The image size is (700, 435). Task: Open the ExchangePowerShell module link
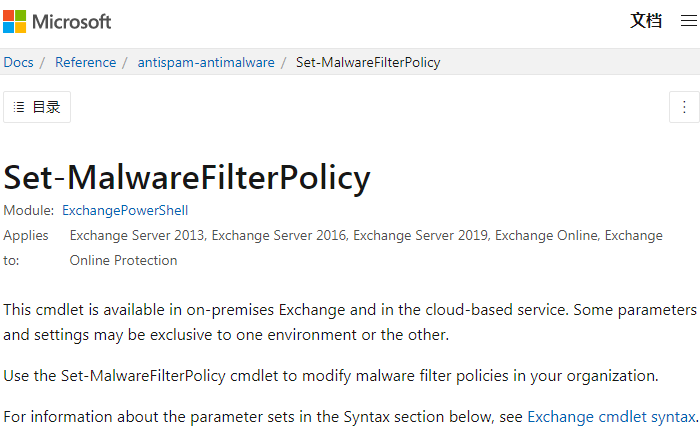tap(125, 210)
